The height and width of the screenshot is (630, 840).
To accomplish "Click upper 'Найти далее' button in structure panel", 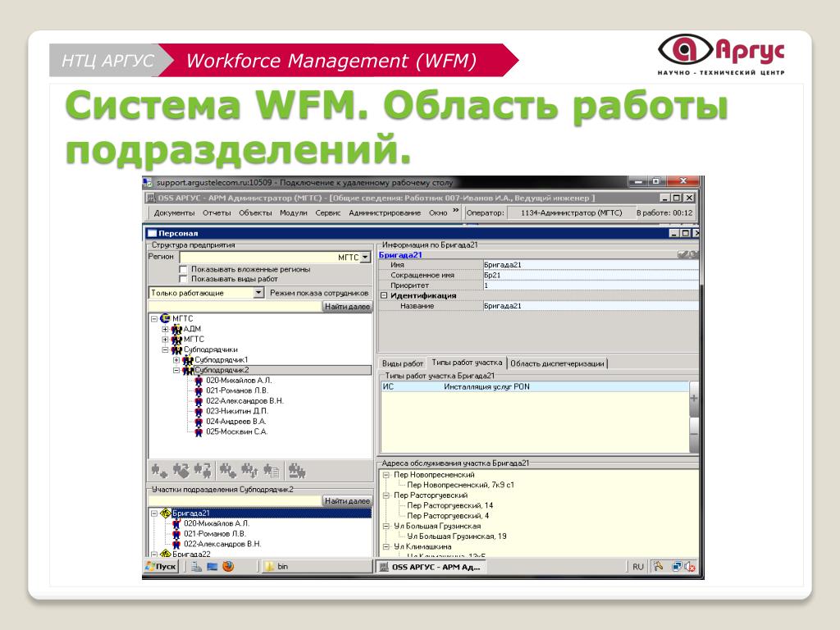I will tap(347, 307).
